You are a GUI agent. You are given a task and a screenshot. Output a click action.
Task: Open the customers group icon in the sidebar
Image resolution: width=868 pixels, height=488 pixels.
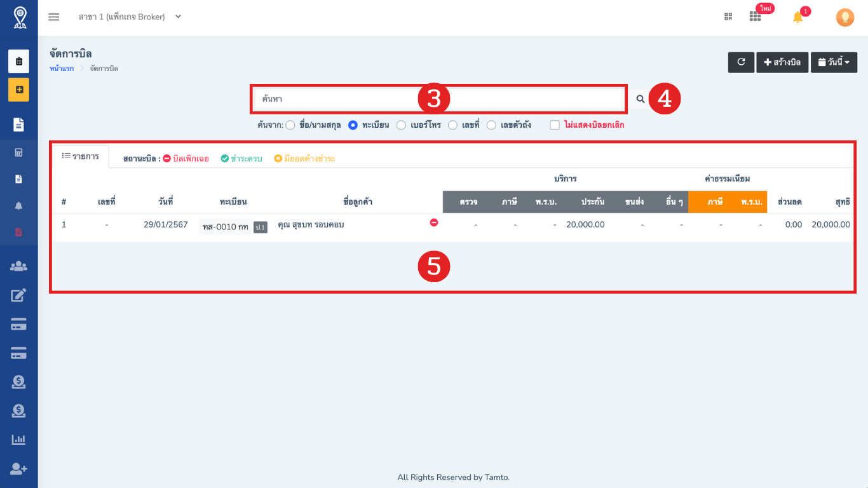(18, 266)
